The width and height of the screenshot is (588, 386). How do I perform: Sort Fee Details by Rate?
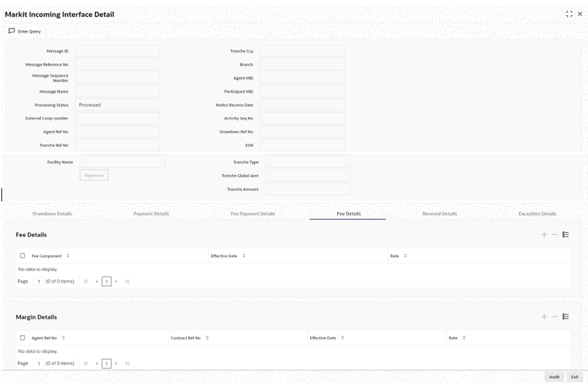(405, 256)
